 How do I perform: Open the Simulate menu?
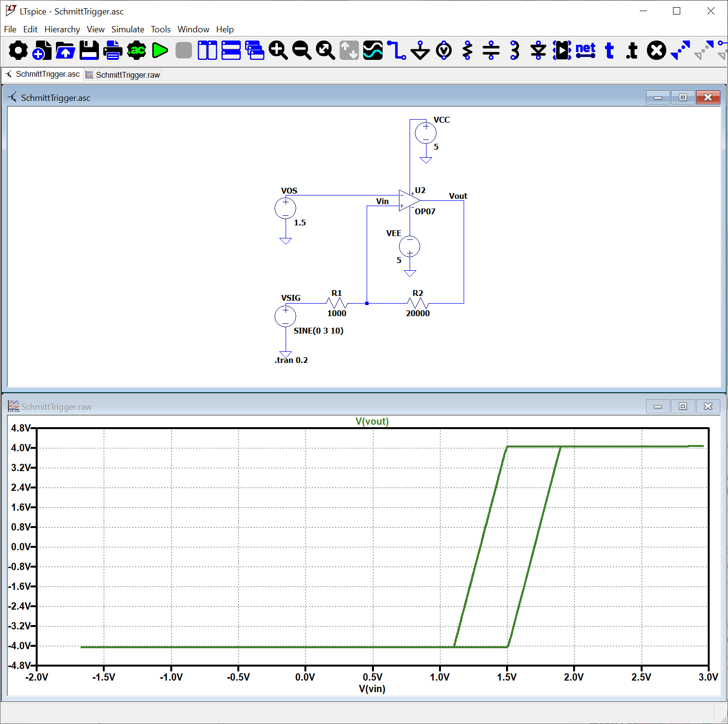coord(127,29)
